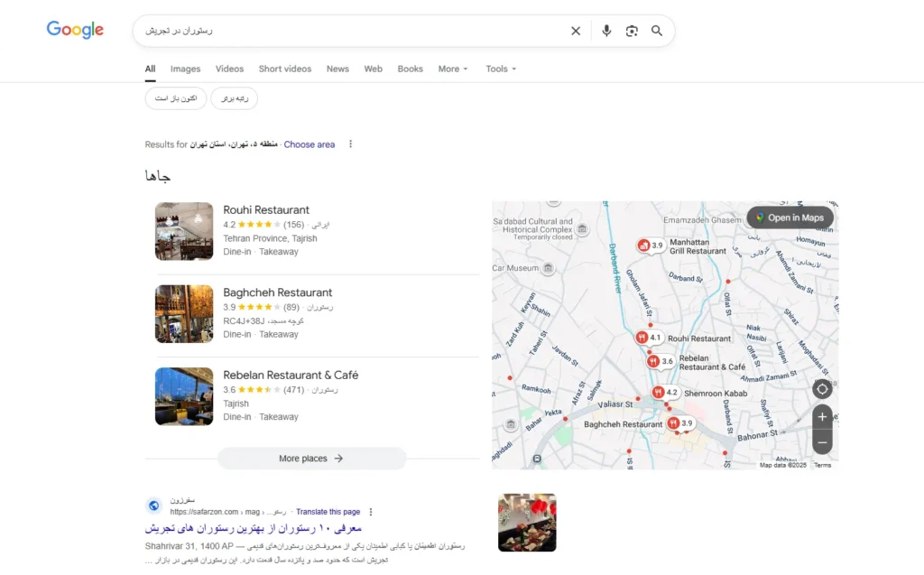Zoom out on the map with minus control
Image resolution: width=924 pixels, height=575 pixels.
pyautogui.click(x=822, y=441)
